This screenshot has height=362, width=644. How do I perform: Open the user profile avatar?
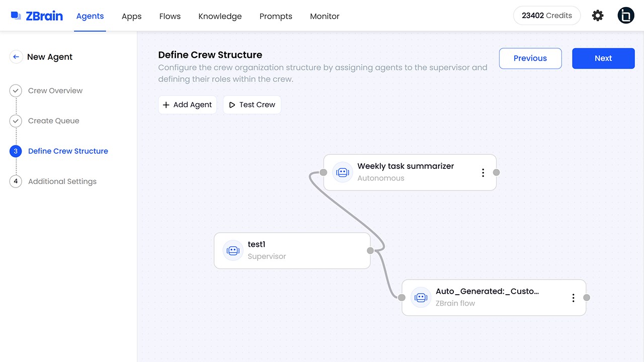click(626, 16)
